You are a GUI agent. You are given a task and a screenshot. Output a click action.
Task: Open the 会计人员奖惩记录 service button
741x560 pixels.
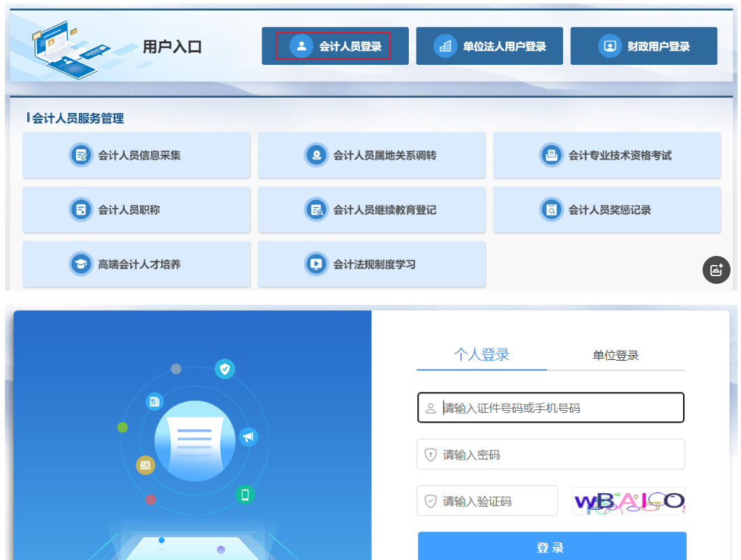click(606, 209)
